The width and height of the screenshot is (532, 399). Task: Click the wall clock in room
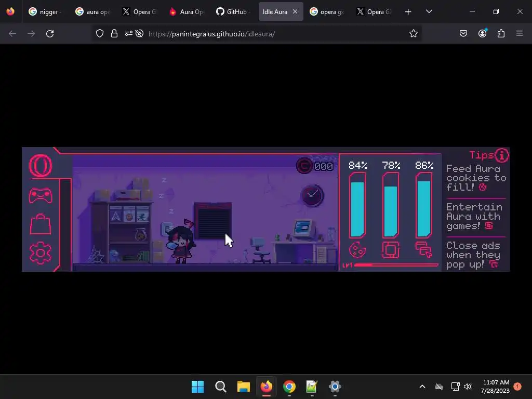[x=312, y=196]
